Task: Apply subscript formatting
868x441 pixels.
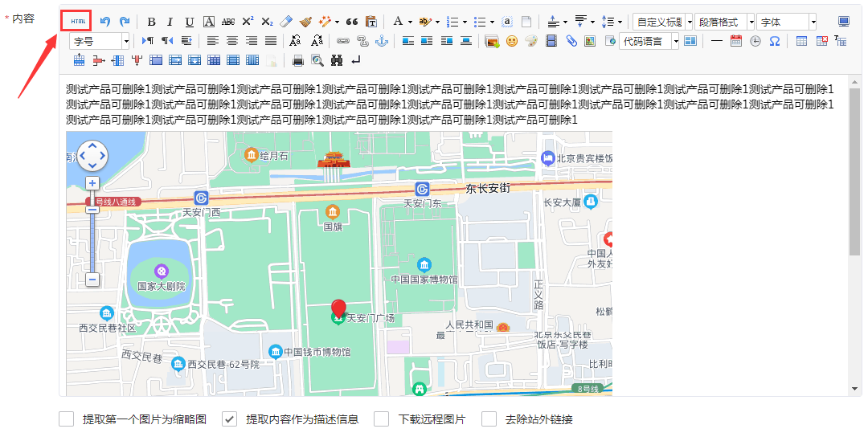Action: tap(267, 22)
